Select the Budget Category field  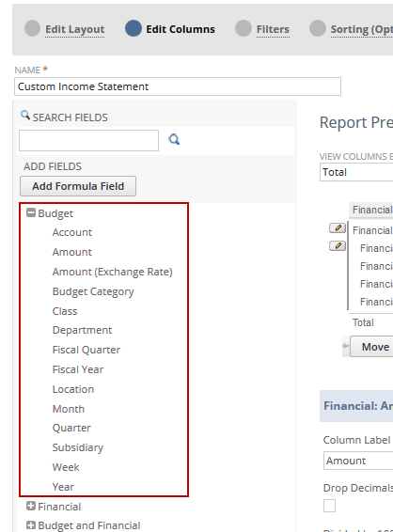93,291
